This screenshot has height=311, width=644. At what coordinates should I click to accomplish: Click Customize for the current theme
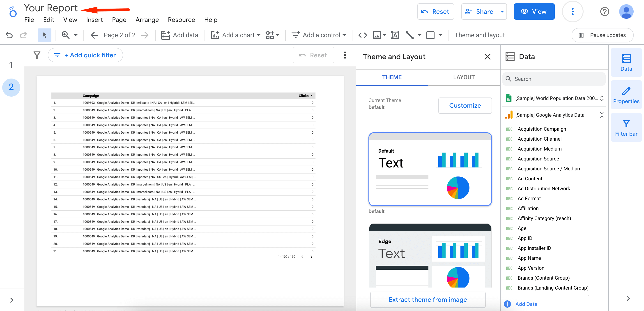coord(465,105)
